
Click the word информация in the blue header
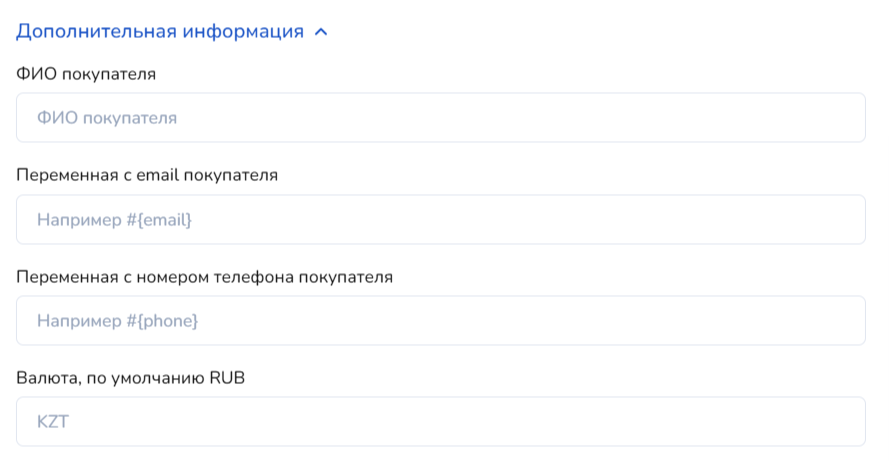click(x=243, y=31)
